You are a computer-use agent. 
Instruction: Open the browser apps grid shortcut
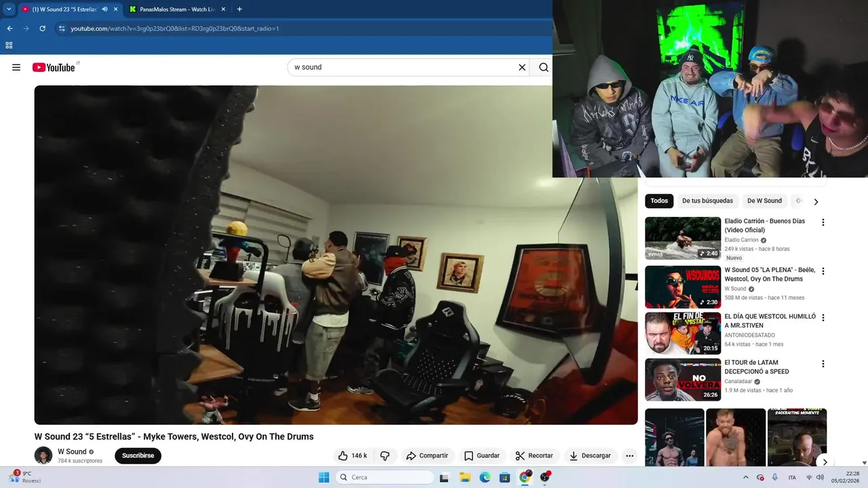click(x=9, y=45)
